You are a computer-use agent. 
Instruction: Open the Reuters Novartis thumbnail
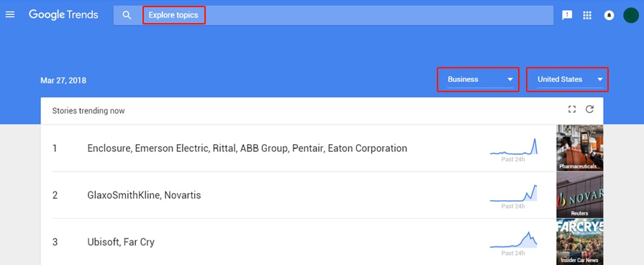coord(579,194)
